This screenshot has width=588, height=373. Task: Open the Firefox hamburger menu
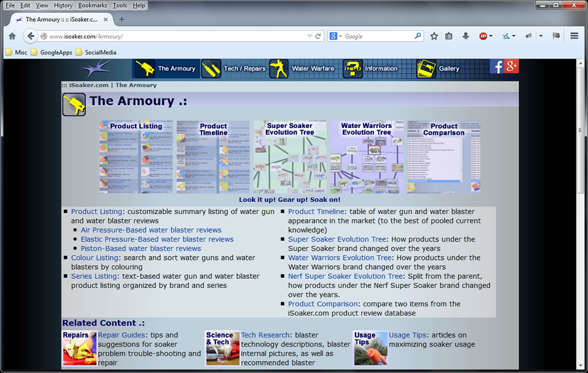574,36
